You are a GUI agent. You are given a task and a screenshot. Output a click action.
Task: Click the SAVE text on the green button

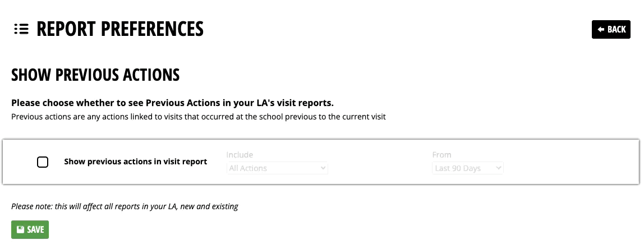35,230
